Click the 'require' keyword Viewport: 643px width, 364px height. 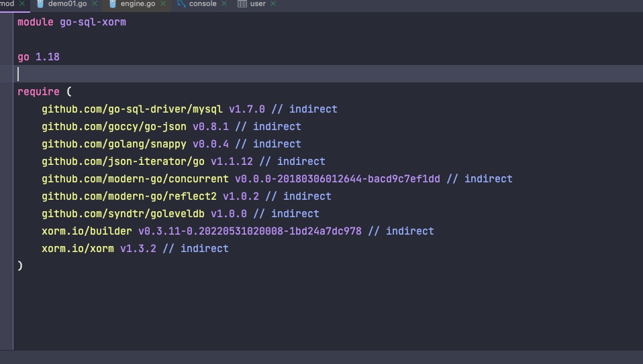click(x=38, y=92)
